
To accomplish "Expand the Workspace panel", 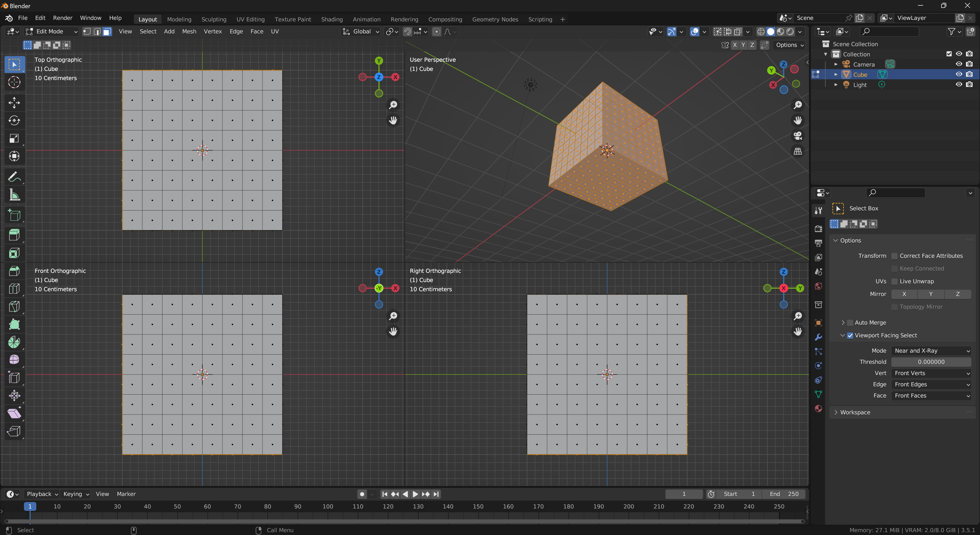I will (855, 412).
